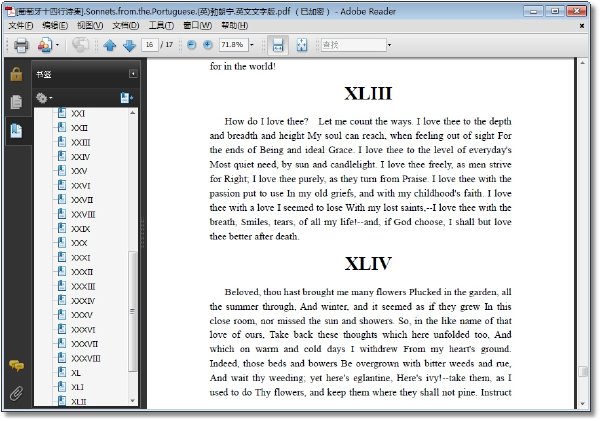The image size is (600, 421).
Task: Open the page thumbnails panel icon
Action: [16, 102]
